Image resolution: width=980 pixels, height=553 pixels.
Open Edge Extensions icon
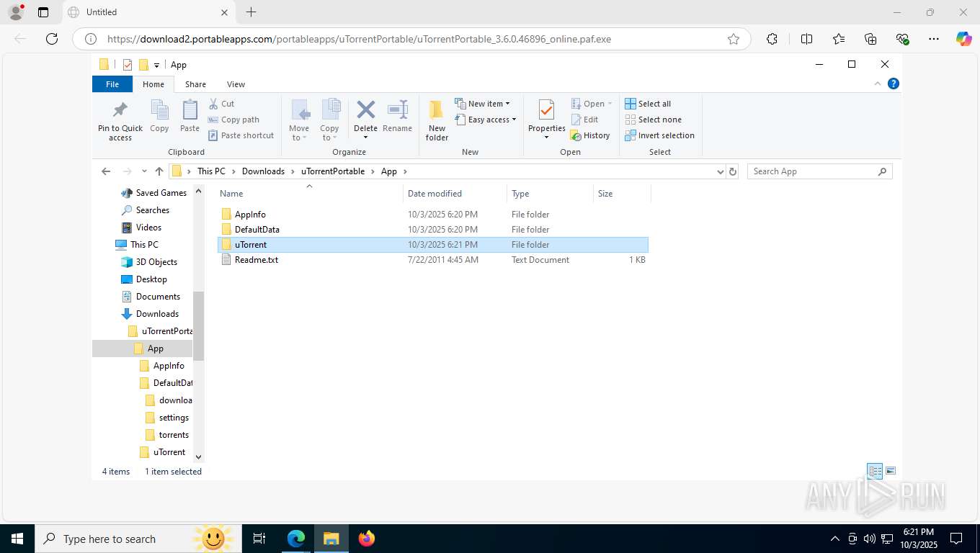coord(772,39)
